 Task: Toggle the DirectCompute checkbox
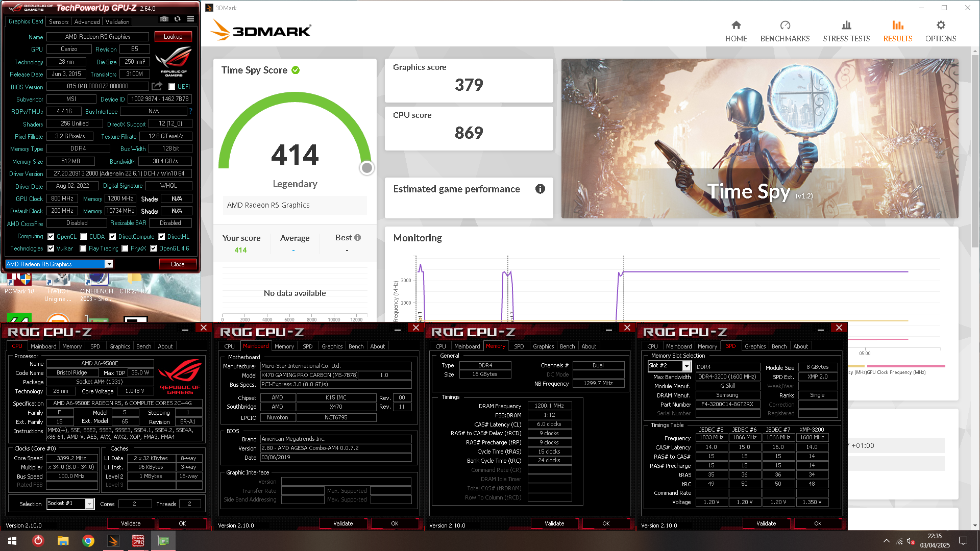pyautogui.click(x=113, y=237)
